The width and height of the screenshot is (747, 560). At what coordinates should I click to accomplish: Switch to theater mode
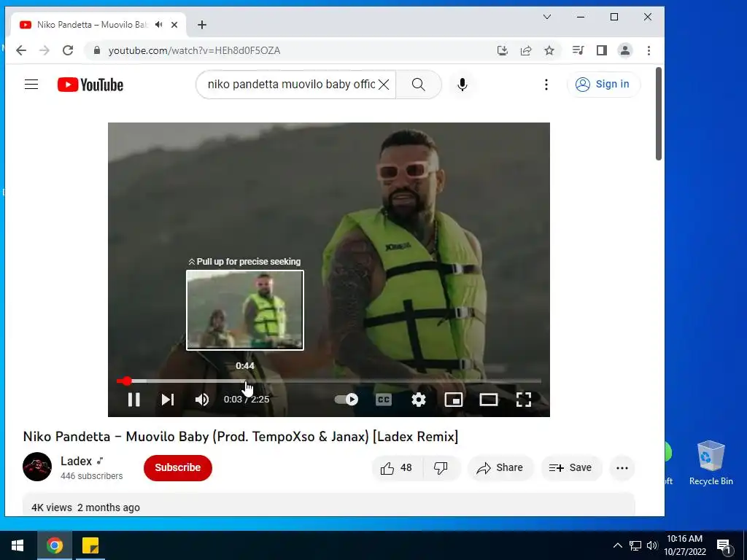tap(488, 400)
